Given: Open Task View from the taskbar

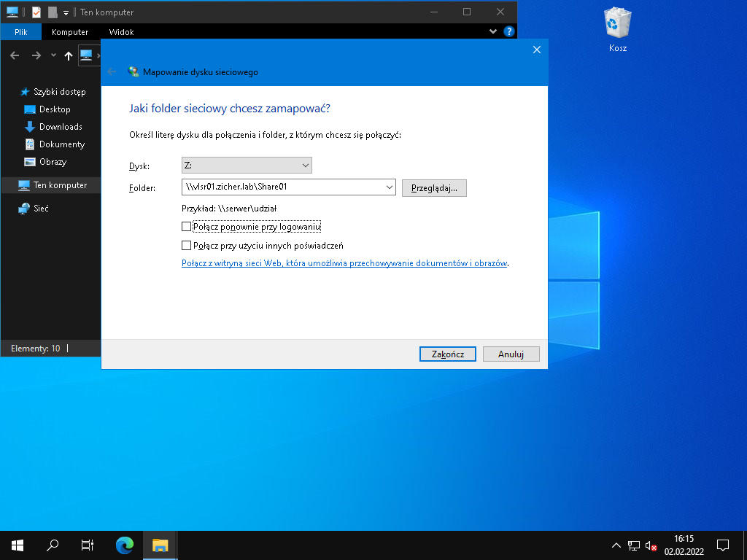Looking at the screenshot, I should click(87, 545).
